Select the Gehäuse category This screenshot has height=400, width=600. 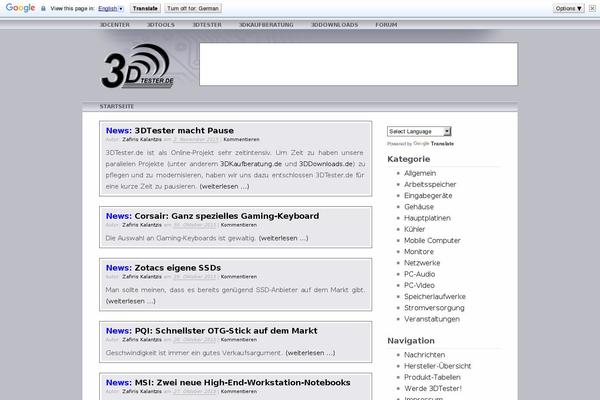(419, 207)
